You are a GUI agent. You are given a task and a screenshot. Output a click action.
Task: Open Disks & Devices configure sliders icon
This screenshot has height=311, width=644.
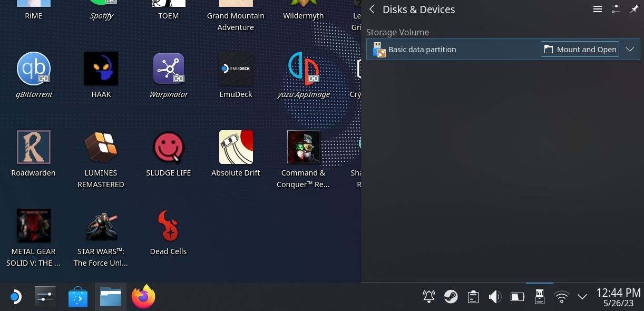pos(616,9)
